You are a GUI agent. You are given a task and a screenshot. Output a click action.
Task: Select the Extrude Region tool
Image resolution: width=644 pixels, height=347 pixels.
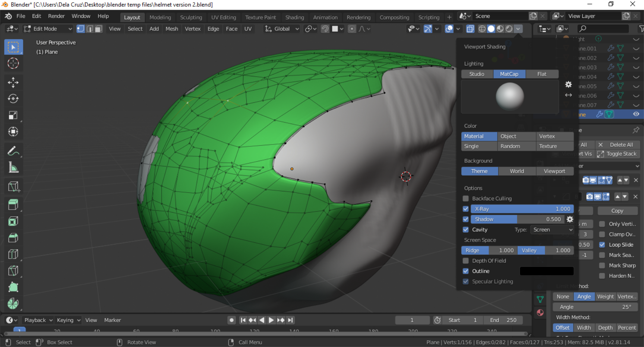13,205
